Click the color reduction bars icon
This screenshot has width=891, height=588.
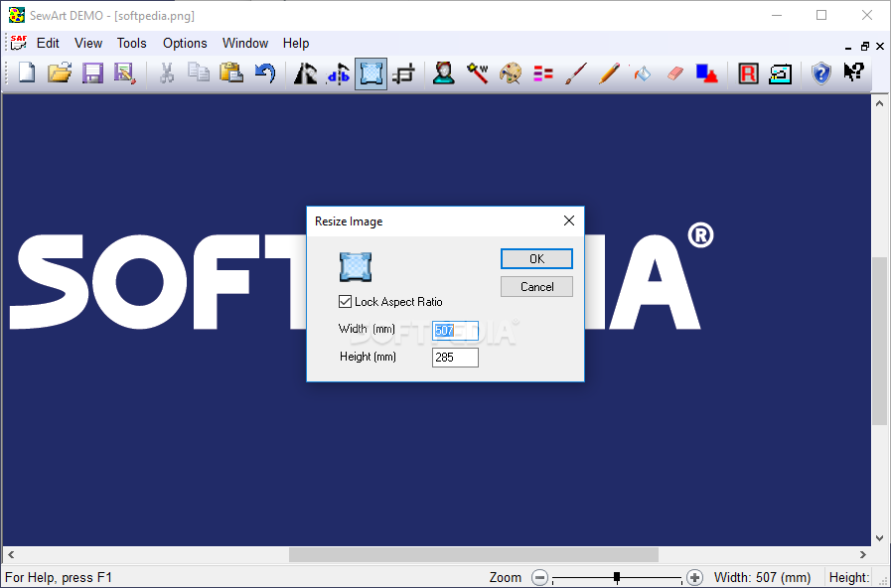543,73
